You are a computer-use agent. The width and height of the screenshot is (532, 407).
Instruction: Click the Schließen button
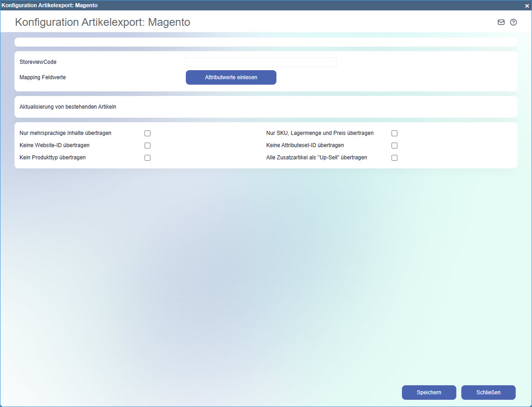tap(488, 393)
